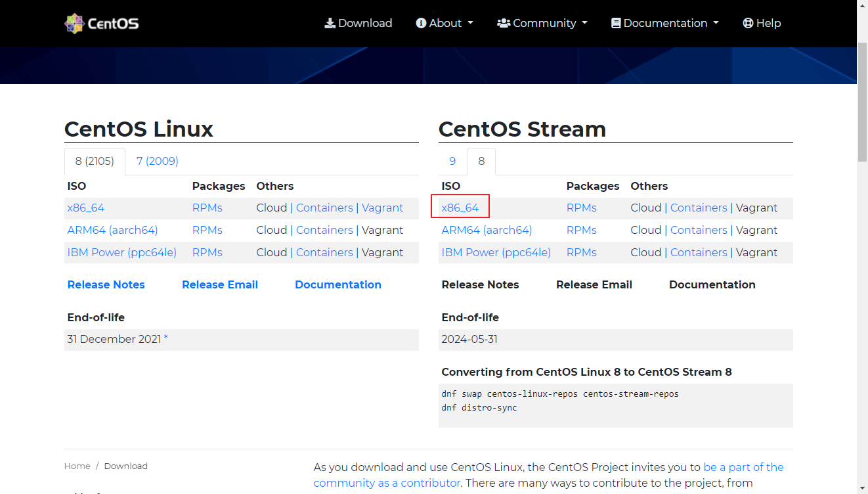The width and height of the screenshot is (868, 494).
Task: Open CentOS Linux Documentation link
Action: coord(338,284)
